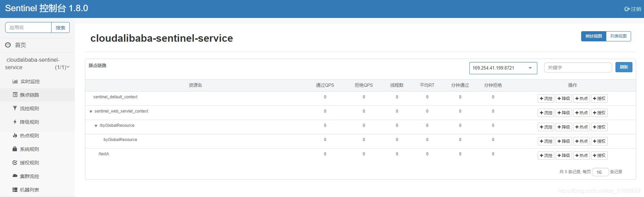This screenshot has height=197, width=644.
Task: Click the lightning bolt icon for 降级规则
Action: [15, 122]
